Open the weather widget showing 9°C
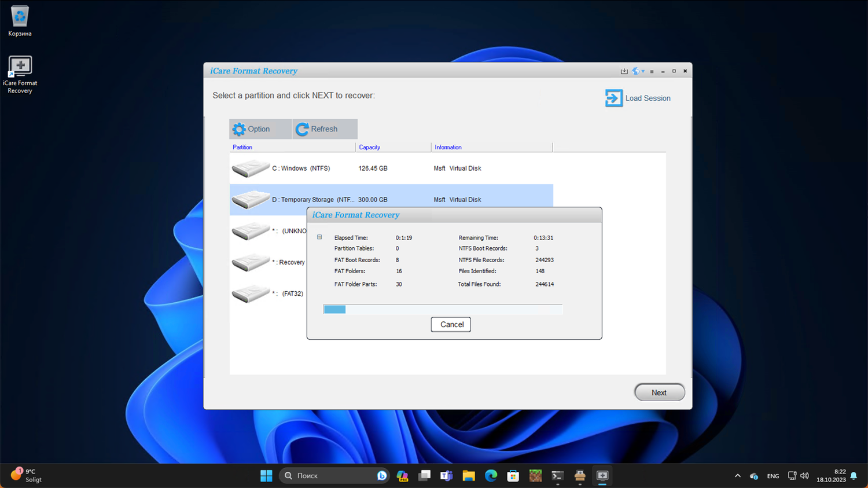This screenshot has width=868, height=488. coord(27,476)
